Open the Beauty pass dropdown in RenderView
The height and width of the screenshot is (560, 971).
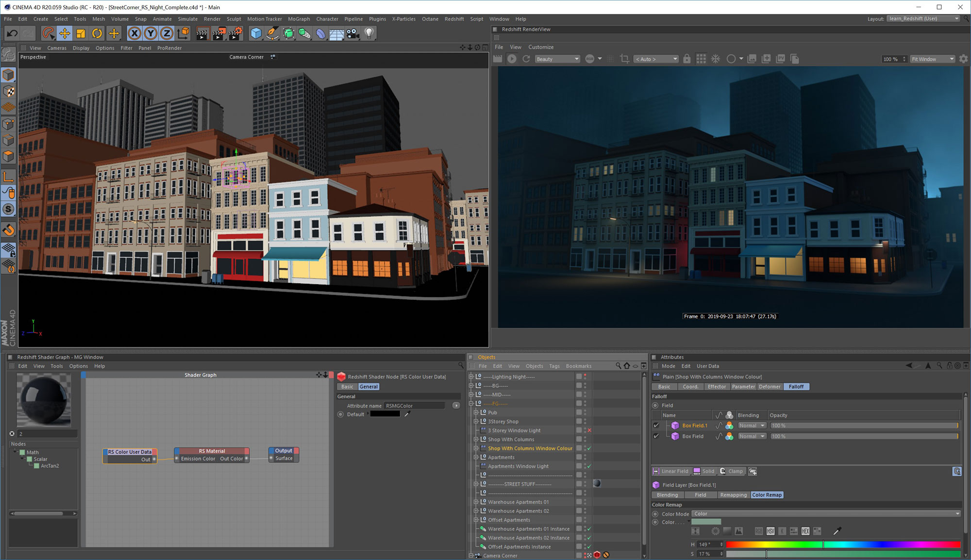[557, 59]
